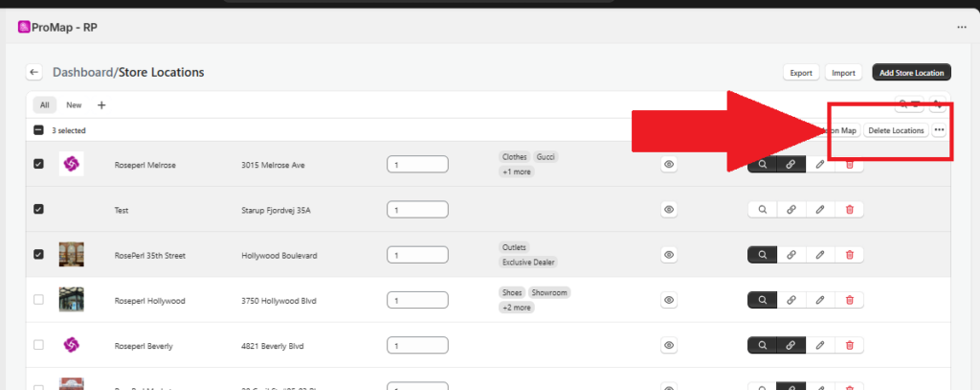Click the edit pencil for Test row
The image size is (980, 390).
pos(820,209)
